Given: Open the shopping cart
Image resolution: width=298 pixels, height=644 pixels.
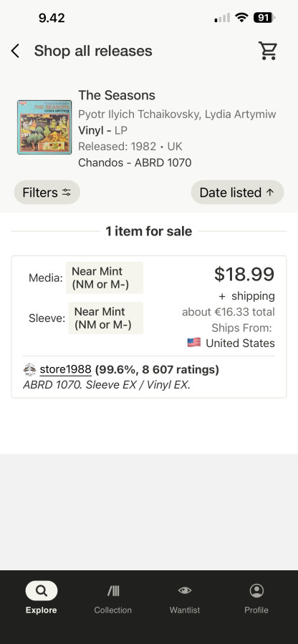Looking at the screenshot, I should point(268,51).
